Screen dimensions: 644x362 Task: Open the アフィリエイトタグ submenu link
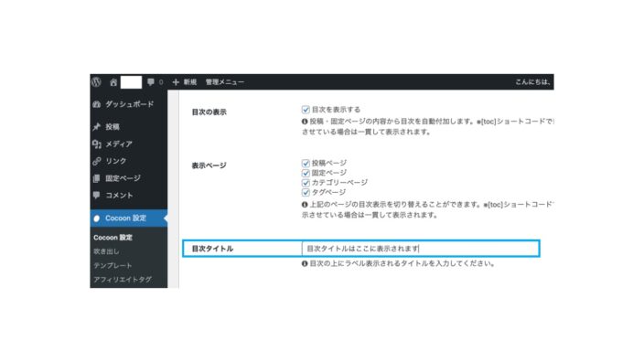(123, 280)
